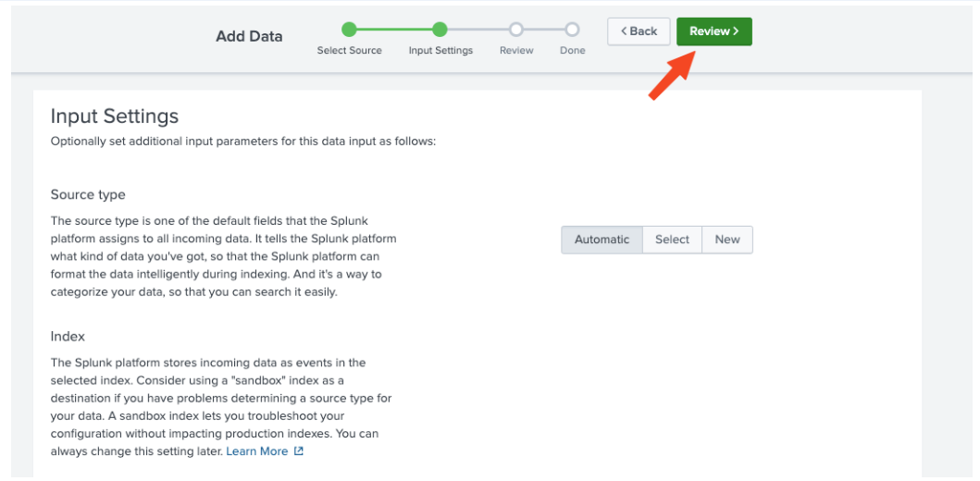Click the empty Review step circle
The image size is (980, 481).
516,30
